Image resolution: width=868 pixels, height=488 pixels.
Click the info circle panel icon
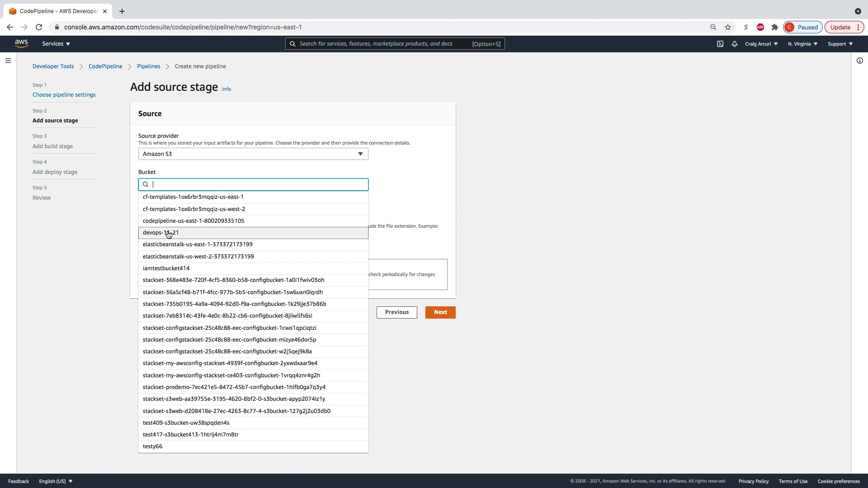(x=859, y=61)
